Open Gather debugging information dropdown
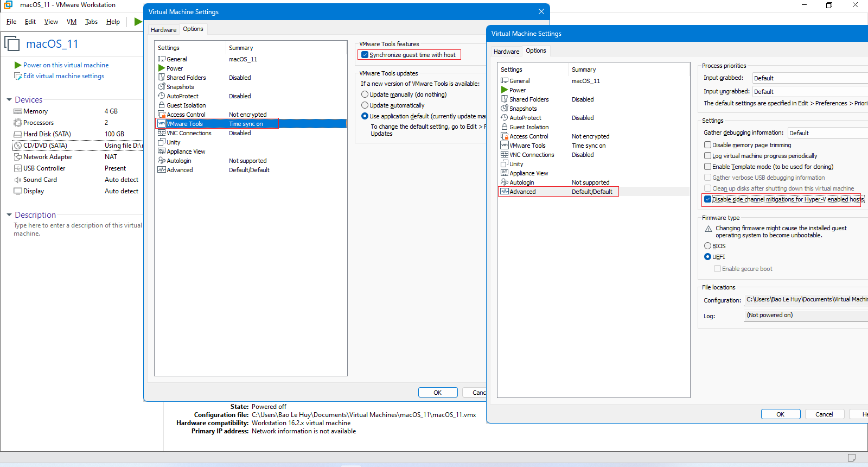Viewport: 868px width, 467px height. 828,133
